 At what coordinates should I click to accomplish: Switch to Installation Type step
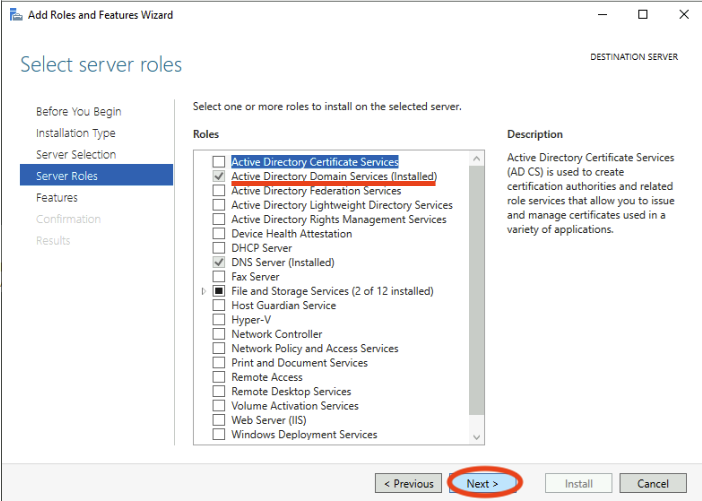(76, 133)
